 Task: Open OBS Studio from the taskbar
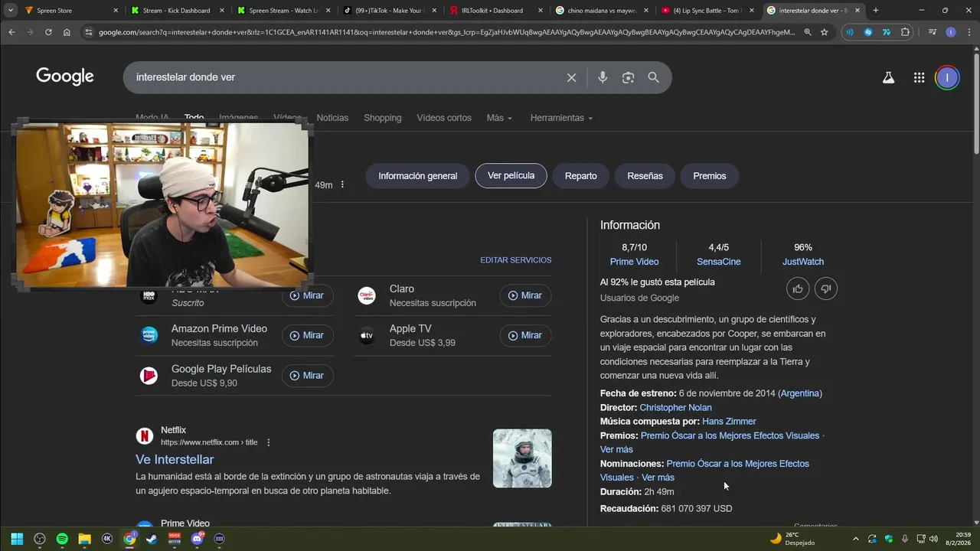tap(40, 539)
